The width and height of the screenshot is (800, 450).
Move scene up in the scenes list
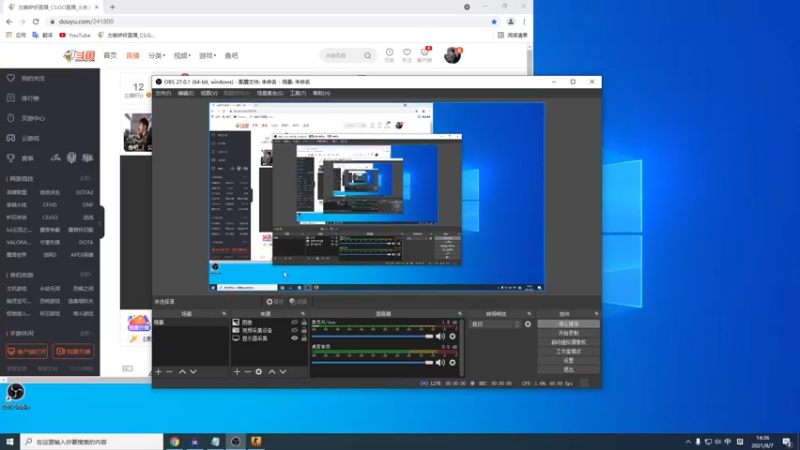point(182,372)
